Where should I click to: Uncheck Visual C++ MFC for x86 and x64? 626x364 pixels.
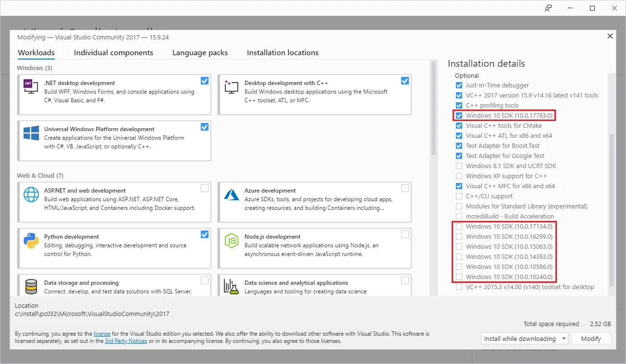pos(459,186)
